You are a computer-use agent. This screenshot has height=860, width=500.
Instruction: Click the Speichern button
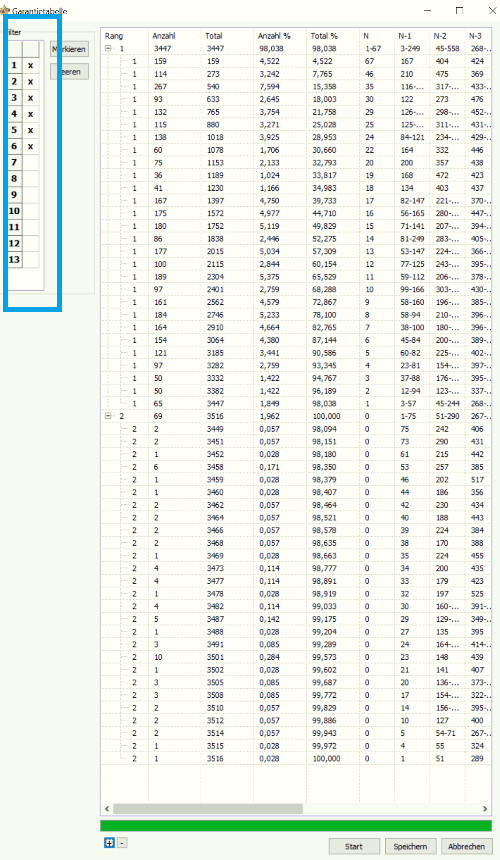[x=410, y=846]
